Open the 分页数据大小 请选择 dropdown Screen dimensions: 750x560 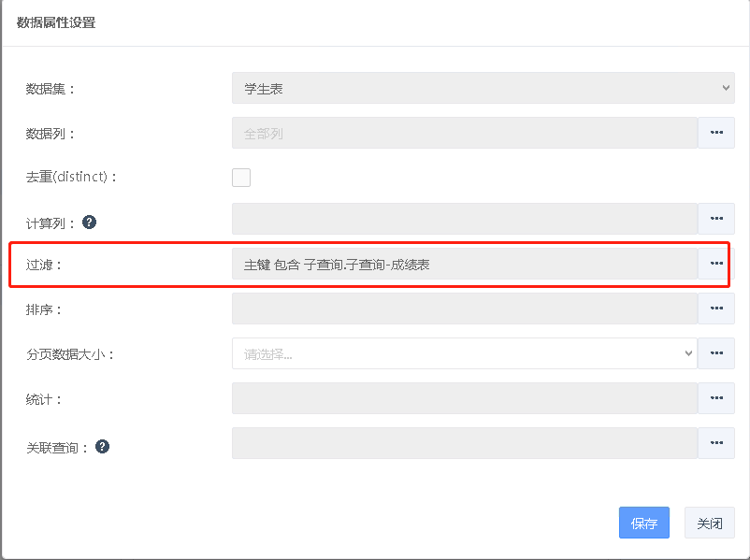464,353
